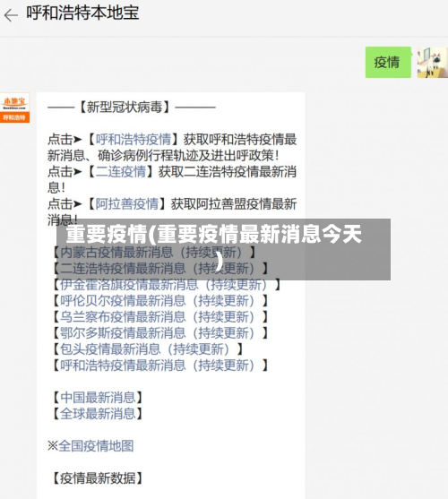
Task: Go back using the left arrow icon
Action: click(x=11, y=15)
